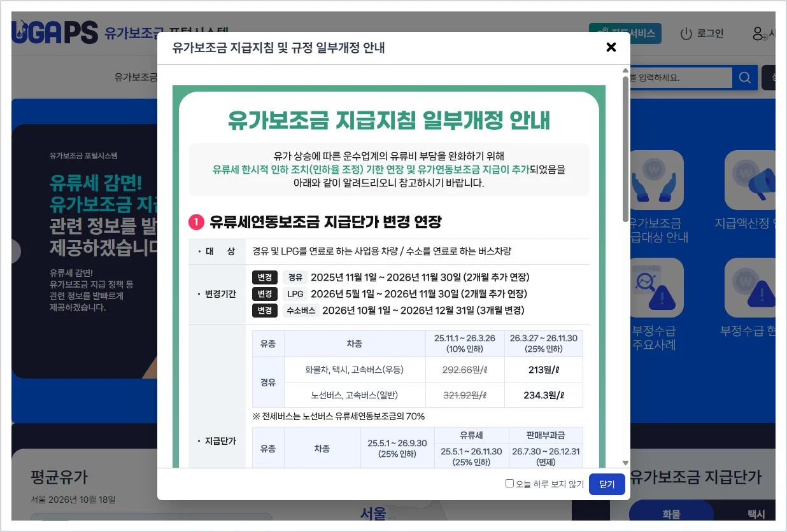Click the power icon beside 로그인
The image size is (787, 532).
pyautogui.click(x=686, y=34)
